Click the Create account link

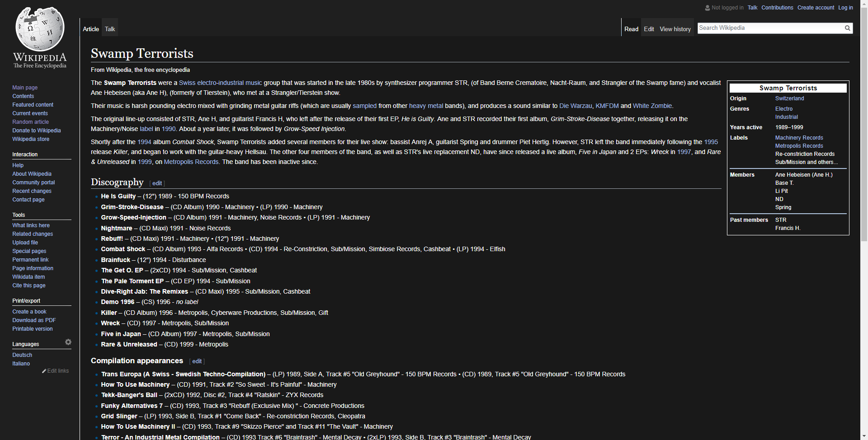pyautogui.click(x=816, y=8)
